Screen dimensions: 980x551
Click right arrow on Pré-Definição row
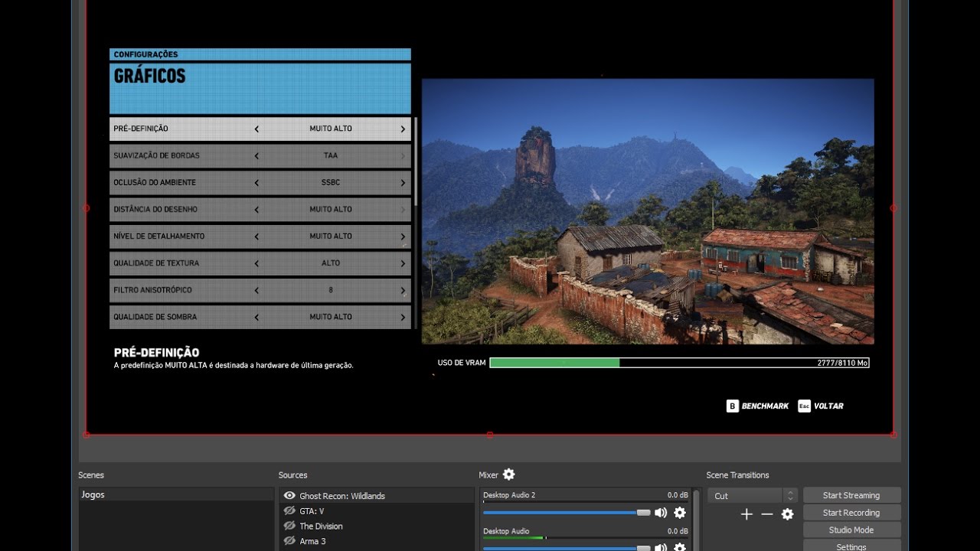tap(403, 129)
